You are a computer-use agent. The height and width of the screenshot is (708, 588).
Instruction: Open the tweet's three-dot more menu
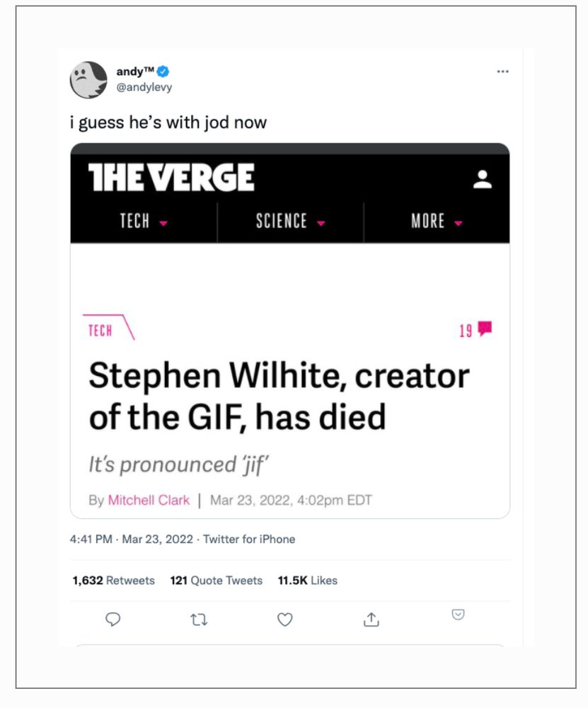(502, 72)
